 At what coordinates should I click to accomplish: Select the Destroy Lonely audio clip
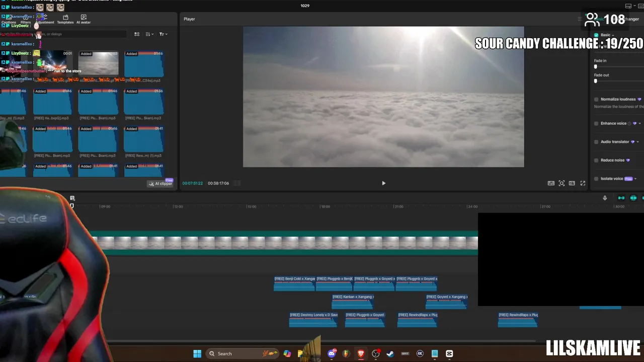coord(313,320)
